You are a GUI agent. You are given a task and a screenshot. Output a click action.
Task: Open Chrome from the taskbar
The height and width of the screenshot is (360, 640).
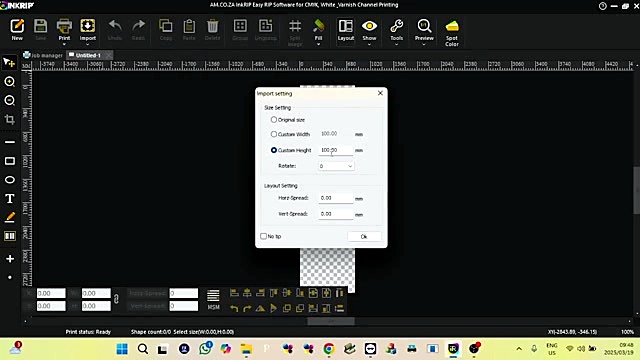coord(329,349)
